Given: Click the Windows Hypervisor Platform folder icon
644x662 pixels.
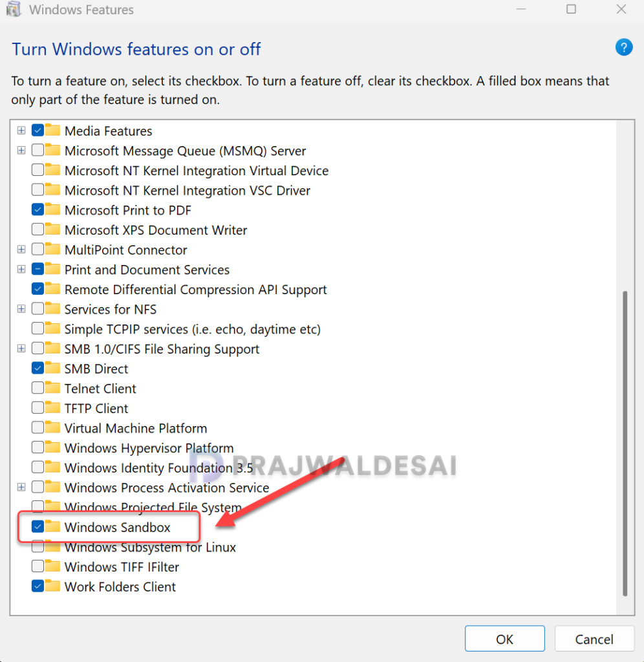Looking at the screenshot, I should (53, 447).
